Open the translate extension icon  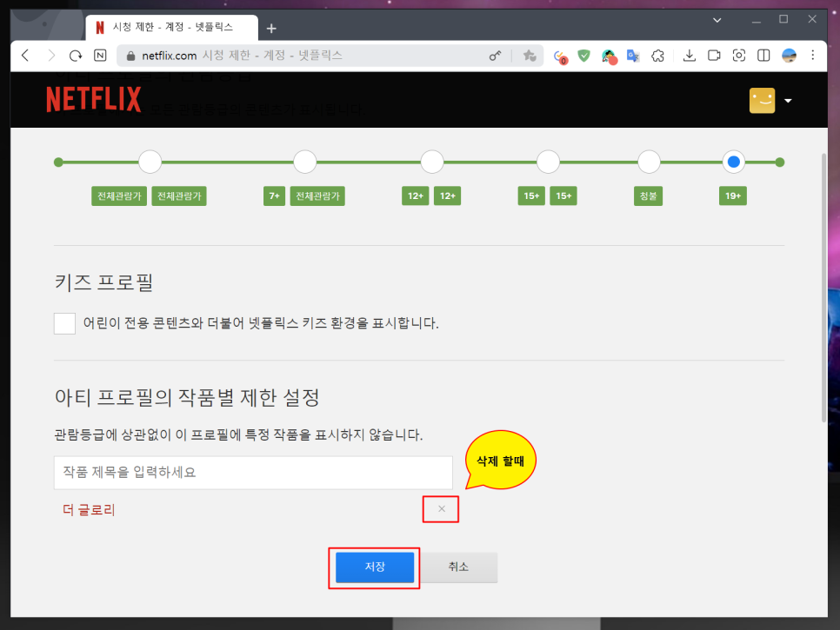[x=633, y=56]
